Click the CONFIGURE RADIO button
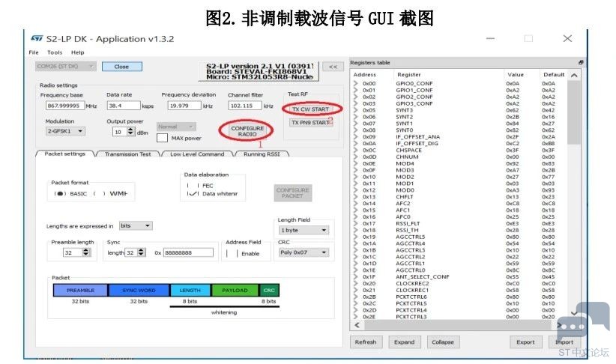 click(x=247, y=131)
